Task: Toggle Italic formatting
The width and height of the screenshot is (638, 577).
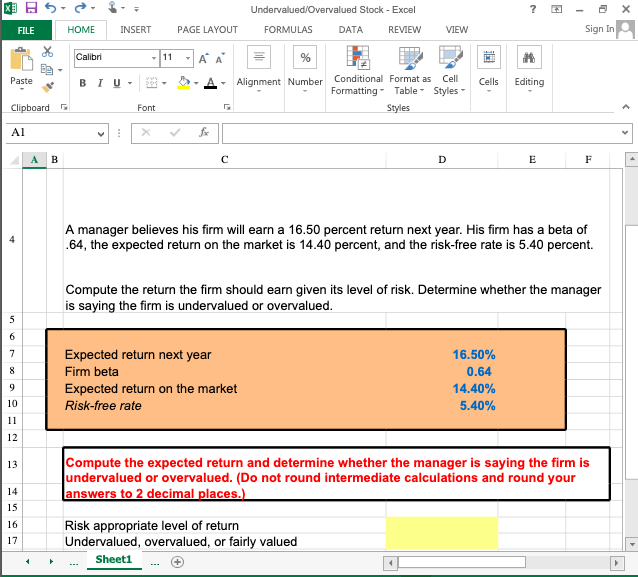Action: point(100,83)
